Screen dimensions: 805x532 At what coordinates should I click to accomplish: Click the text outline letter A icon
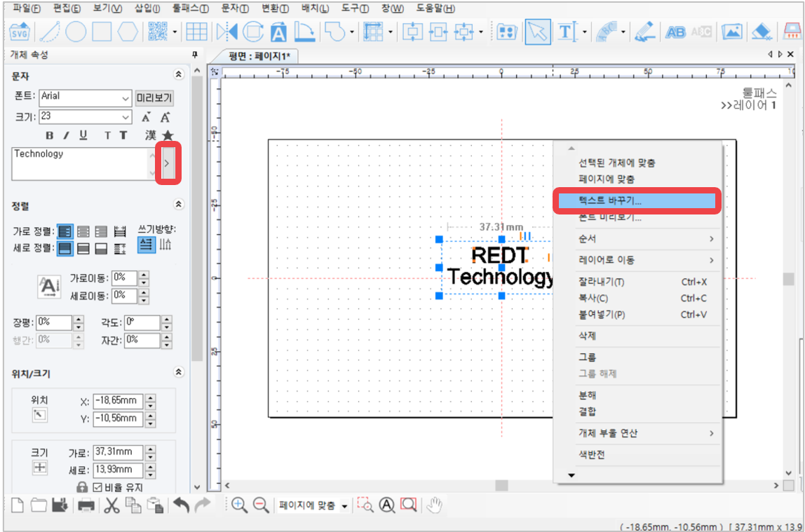point(278,32)
